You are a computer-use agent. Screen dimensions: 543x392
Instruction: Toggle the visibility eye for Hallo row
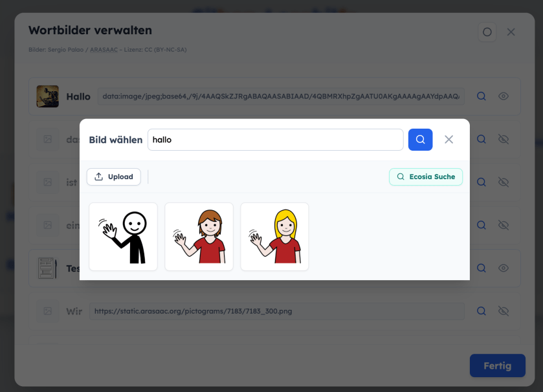pyautogui.click(x=504, y=96)
